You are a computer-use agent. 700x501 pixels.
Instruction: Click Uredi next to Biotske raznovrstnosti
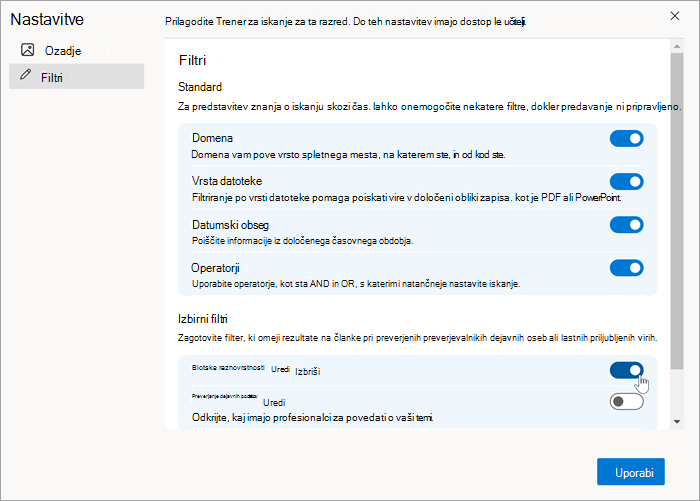[x=280, y=369]
